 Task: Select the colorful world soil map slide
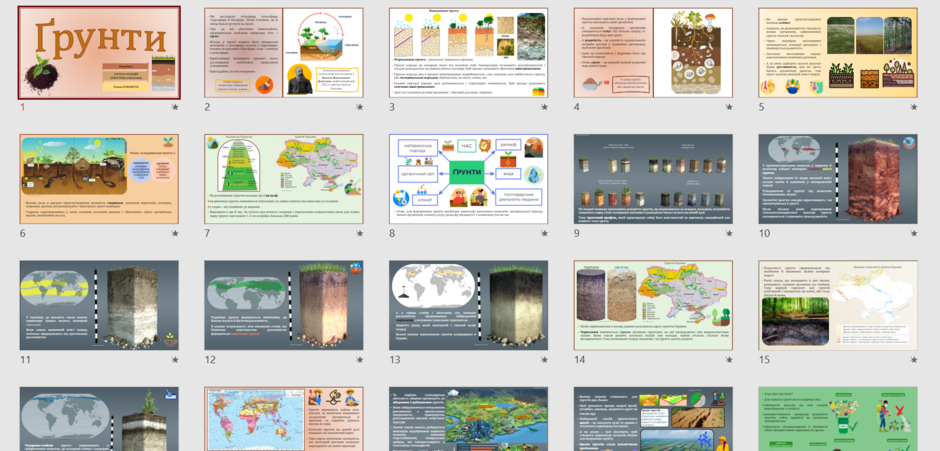click(x=284, y=419)
